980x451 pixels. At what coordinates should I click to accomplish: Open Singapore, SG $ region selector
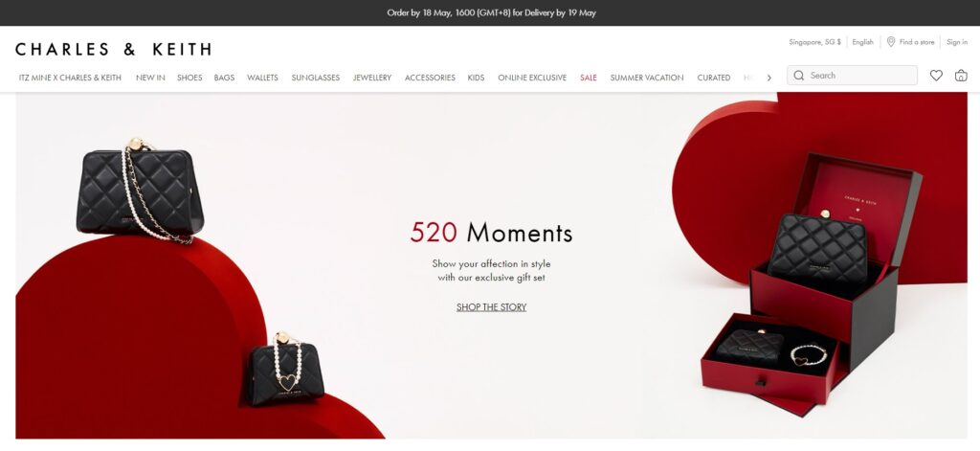click(814, 42)
